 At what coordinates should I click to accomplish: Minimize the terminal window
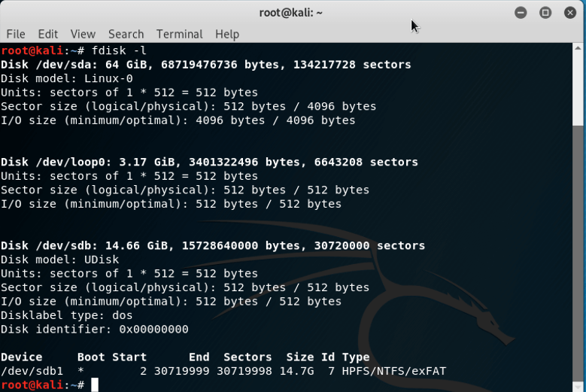point(521,13)
